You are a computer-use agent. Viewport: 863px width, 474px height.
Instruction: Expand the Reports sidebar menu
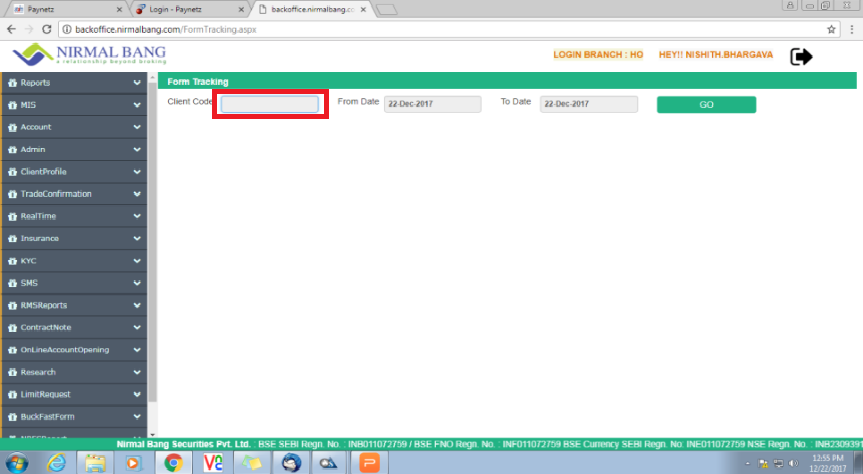click(x=74, y=82)
